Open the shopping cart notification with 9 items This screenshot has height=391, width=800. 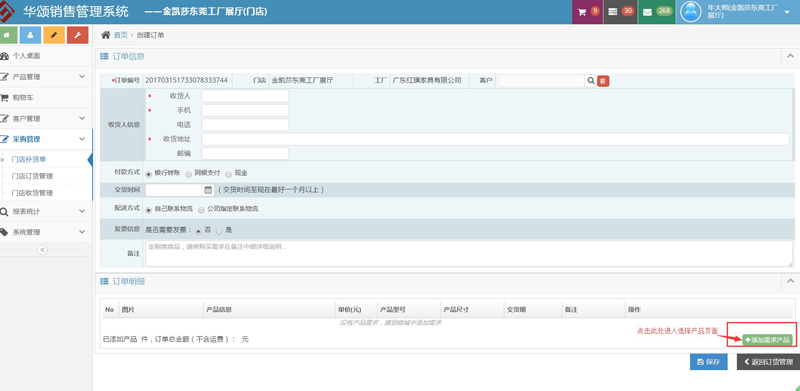tap(587, 12)
